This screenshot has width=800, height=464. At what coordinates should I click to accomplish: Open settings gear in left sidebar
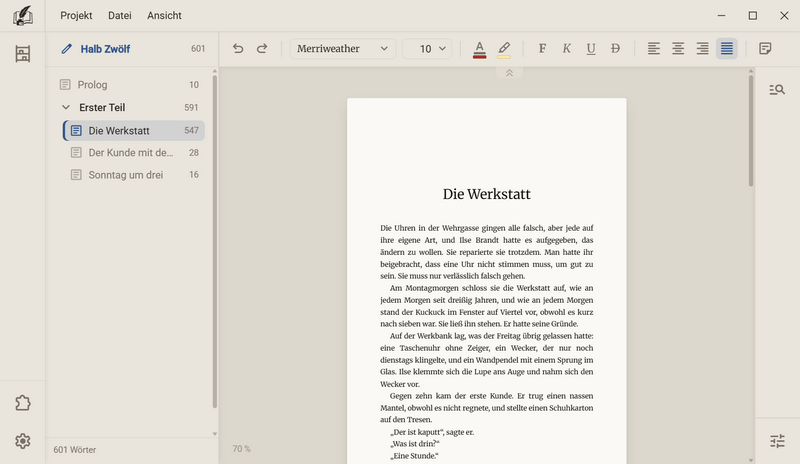22,441
